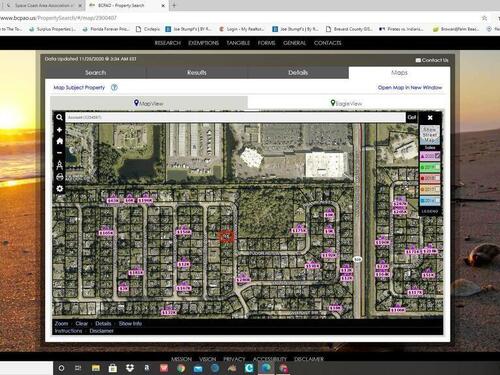Open the Surplus Properties bookmark
The image size is (500, 375).
pyautogui.click(x=53, y=29)
